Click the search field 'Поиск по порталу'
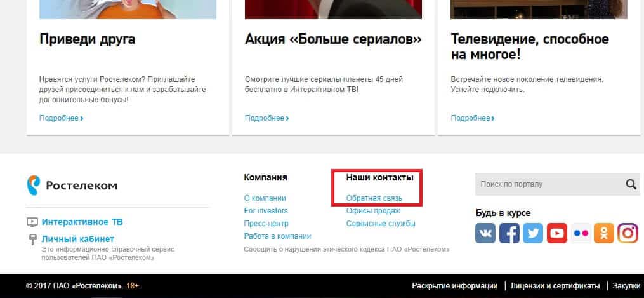Viewport: 644px width, 298px height. coord(547,184)
